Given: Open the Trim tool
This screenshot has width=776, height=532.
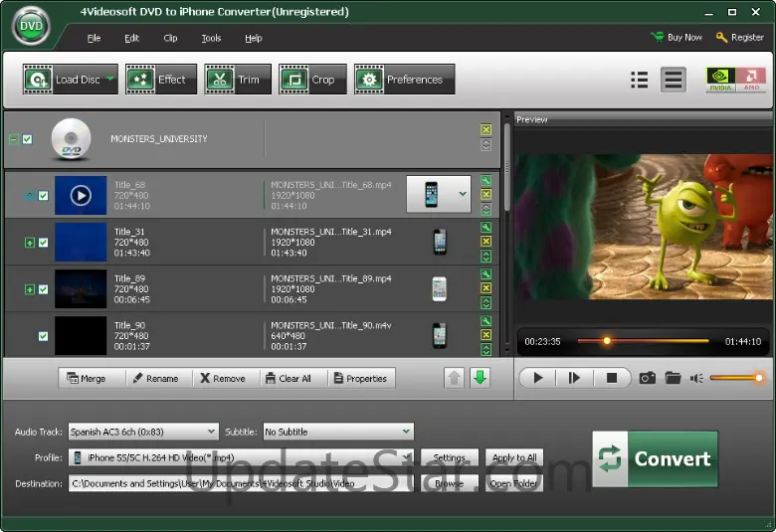Looking at the screenshot, I should tap(238, 80).
